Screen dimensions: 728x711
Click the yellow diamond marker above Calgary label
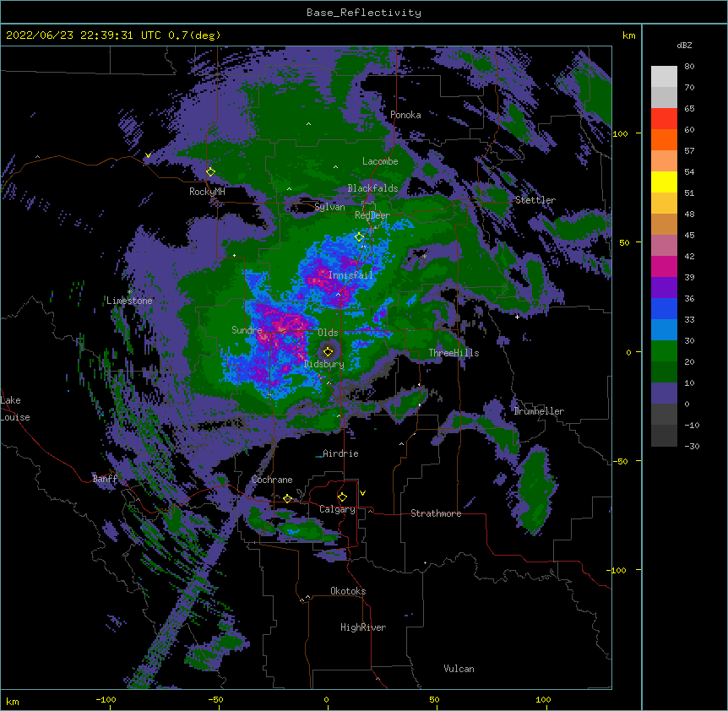[342, 497]
